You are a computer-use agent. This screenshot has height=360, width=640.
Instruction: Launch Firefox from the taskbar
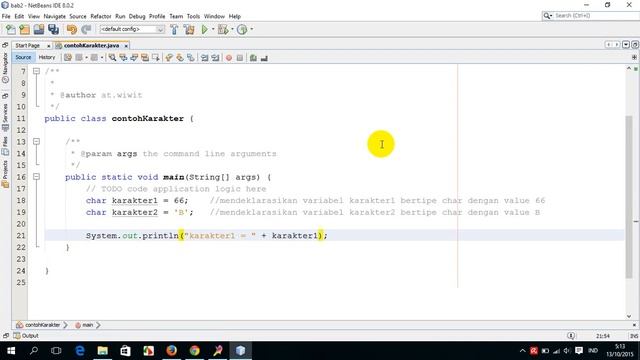point(171,351)
